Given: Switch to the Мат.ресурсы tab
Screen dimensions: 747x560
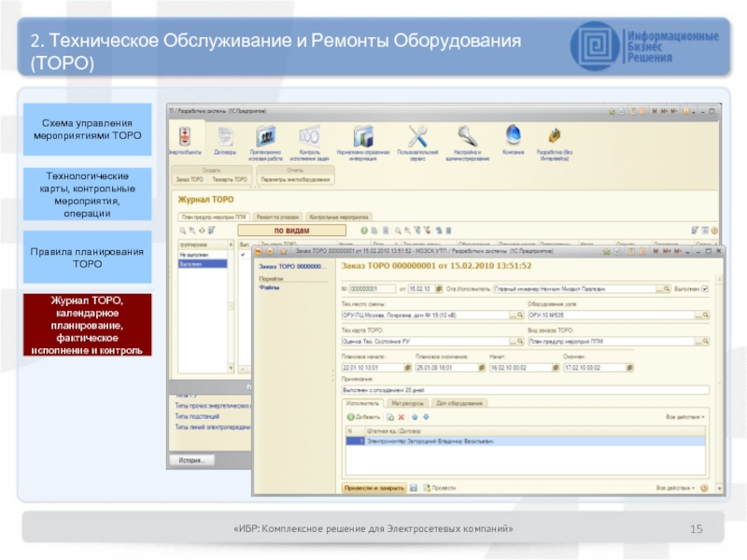Looking at the screenshot, I should 404,403.
